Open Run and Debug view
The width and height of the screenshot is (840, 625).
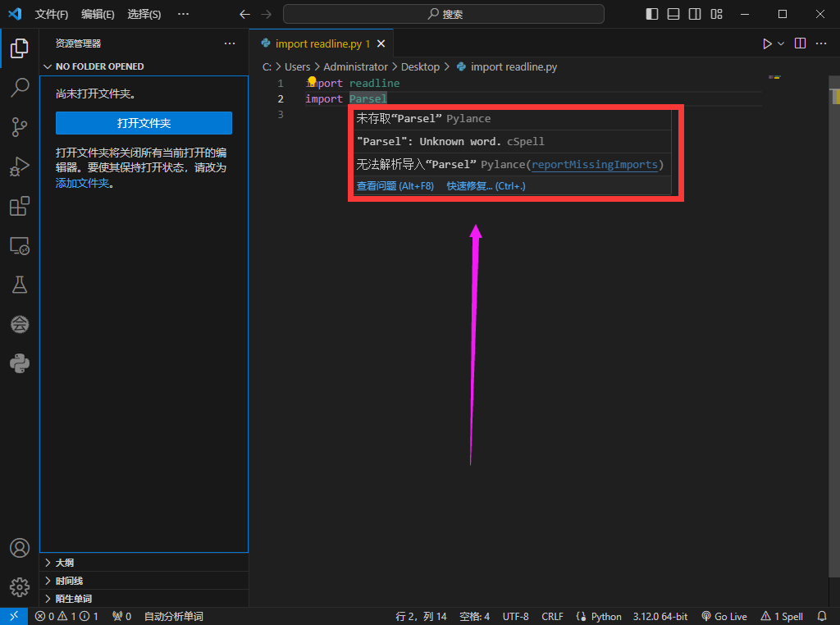(20, 167)
